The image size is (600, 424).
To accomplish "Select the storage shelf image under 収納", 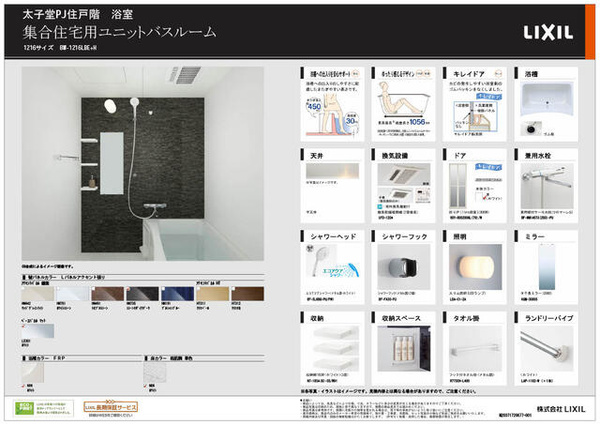I will (330, 346).
